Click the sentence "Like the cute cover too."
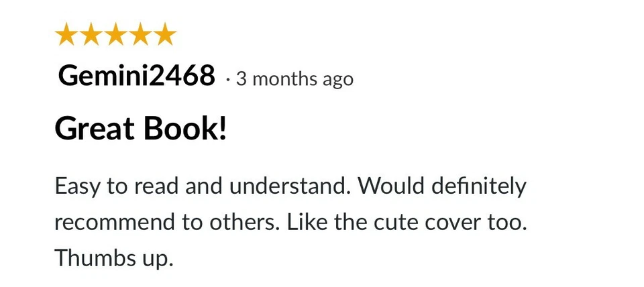 pos(407,222)
